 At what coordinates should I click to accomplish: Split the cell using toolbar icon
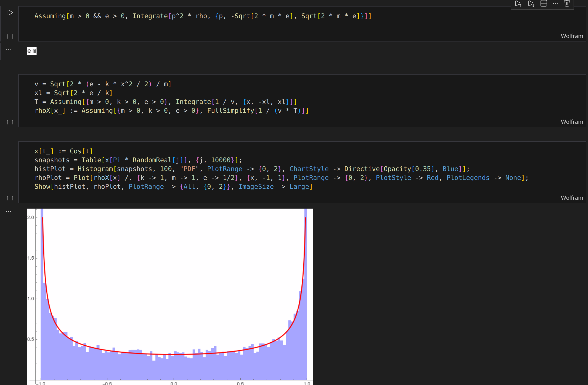[544, 4]
